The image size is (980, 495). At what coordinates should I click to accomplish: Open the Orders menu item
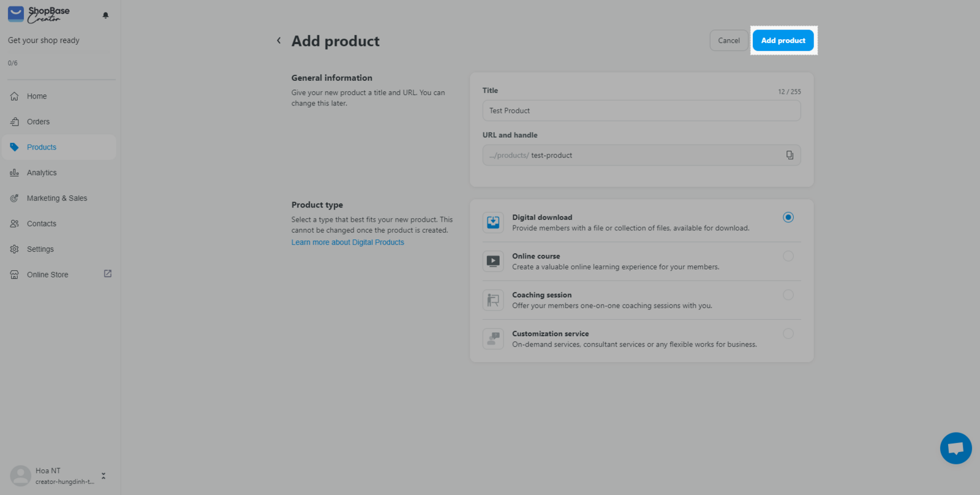(59, 122)
